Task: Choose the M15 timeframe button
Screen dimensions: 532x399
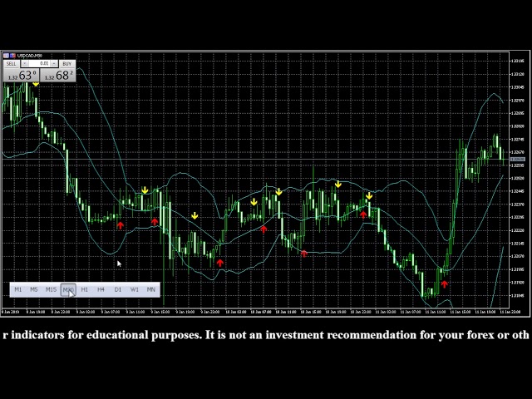Action: point(51,289)
